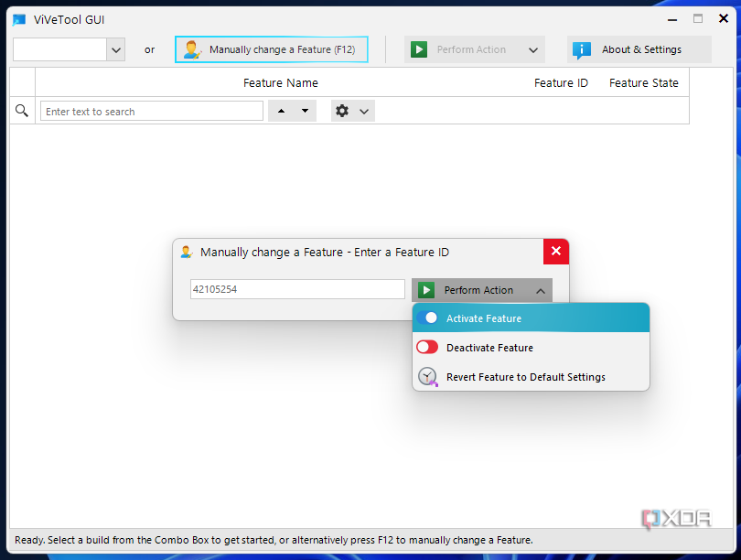Minimize the ViVeTool GUI window

[x=672, y=20]
